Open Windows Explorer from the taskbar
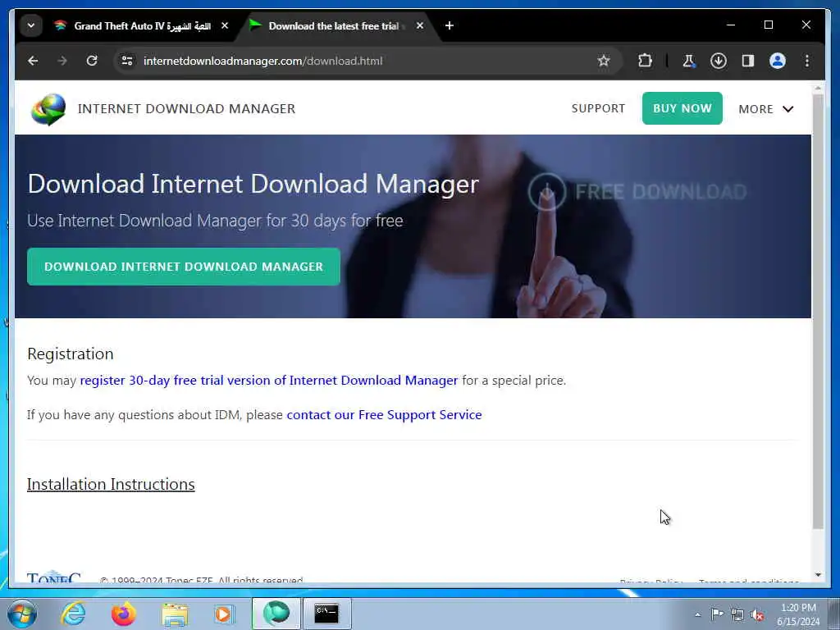The image size is (840, 630). coord(175,614)
